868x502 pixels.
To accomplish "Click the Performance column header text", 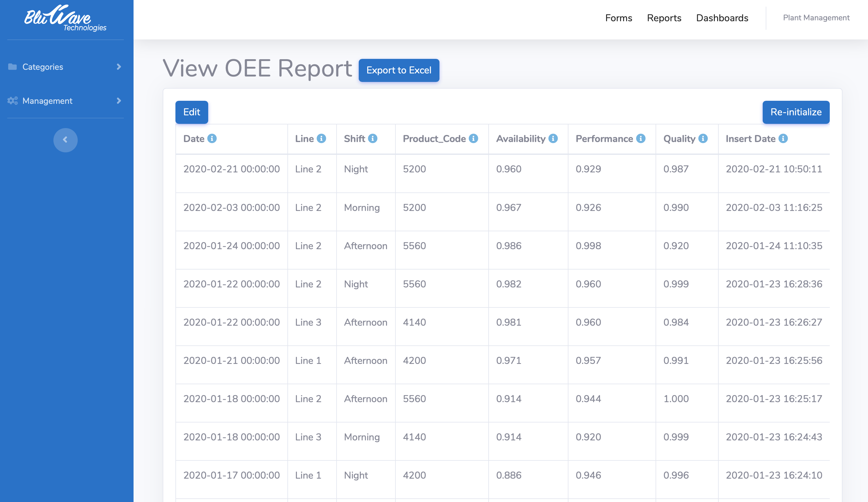I will (x=604, y=138).
